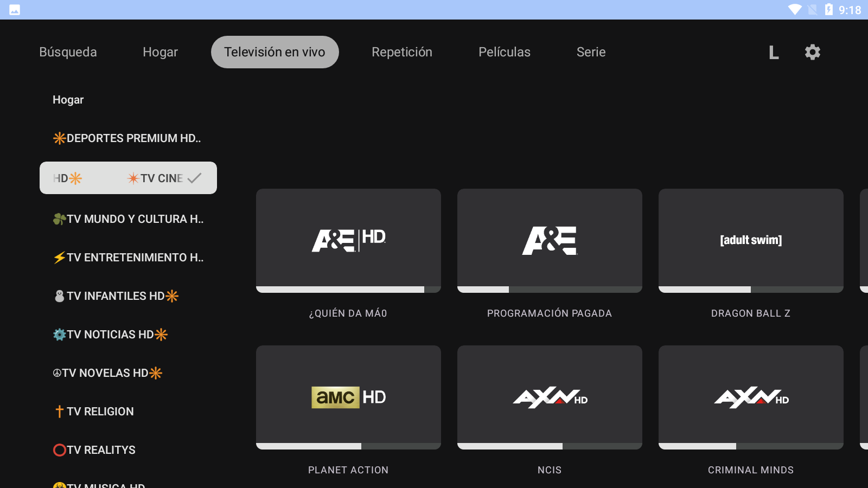Choose the TV INFANTILES HD category
Screen dimensions: 868x488
tap(116, 296)
